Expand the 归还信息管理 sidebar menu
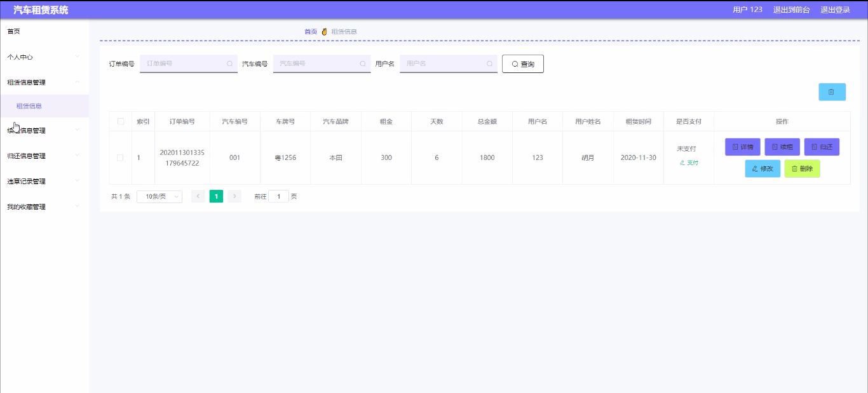The image size is (868, 393). point(44,156)
